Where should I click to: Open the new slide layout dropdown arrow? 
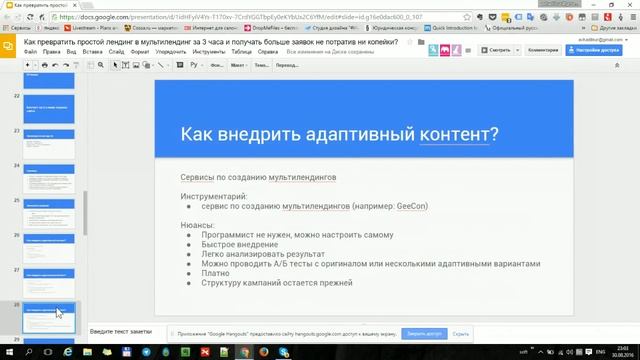pos(36,65)
